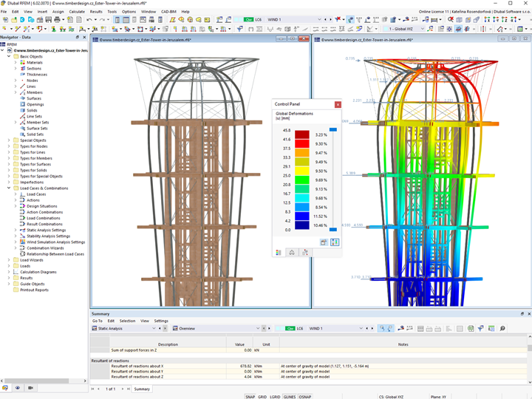Click the scale icon in Control Panel tabs
Screen dimensions: 532x399
click(x=292, y=253)
